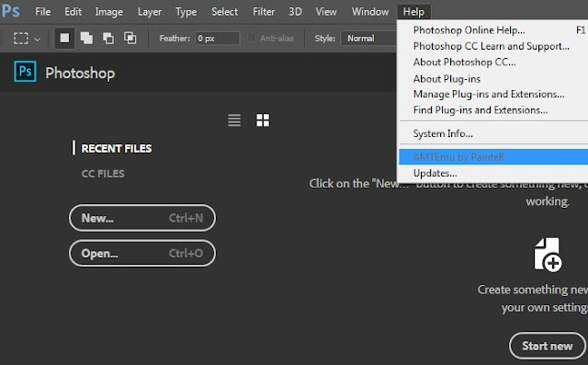Choose the Subtract from selection icon
Image resolution: width=588 pixels, height=365 pixels.
coord(108,38)
